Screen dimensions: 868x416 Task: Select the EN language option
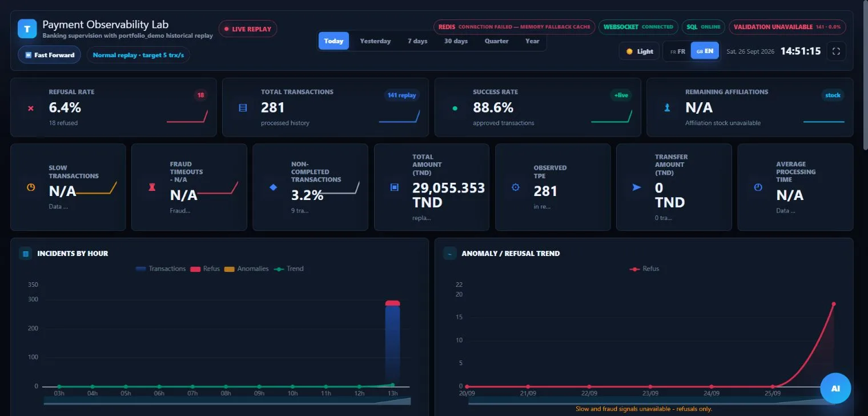click(705, 51)
